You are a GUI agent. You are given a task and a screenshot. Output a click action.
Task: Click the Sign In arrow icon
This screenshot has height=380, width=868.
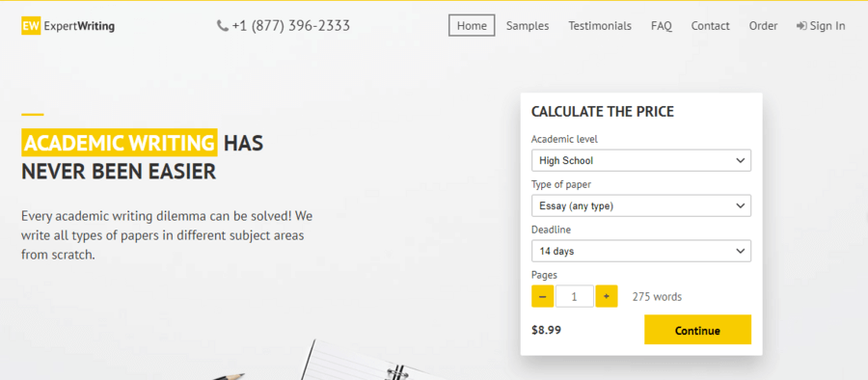coord(801,26)
